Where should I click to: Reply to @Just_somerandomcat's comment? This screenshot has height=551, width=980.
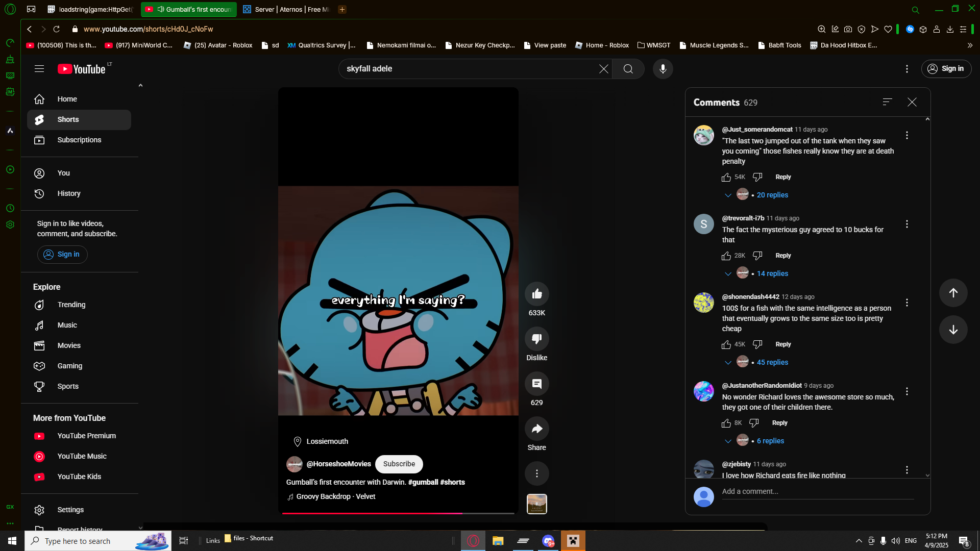coord(783,177)
